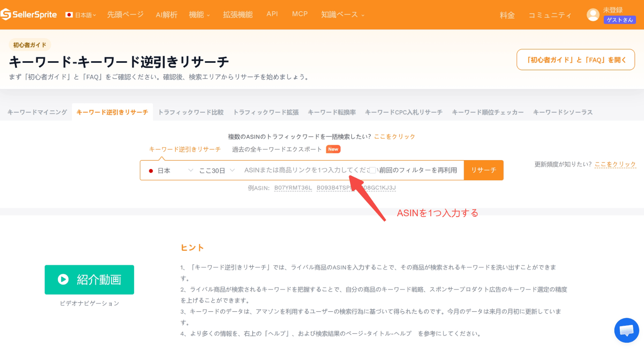
Task: Open 「初心者ガイド」と「FAQ」を開く button
Action: (x=575, y=60)
